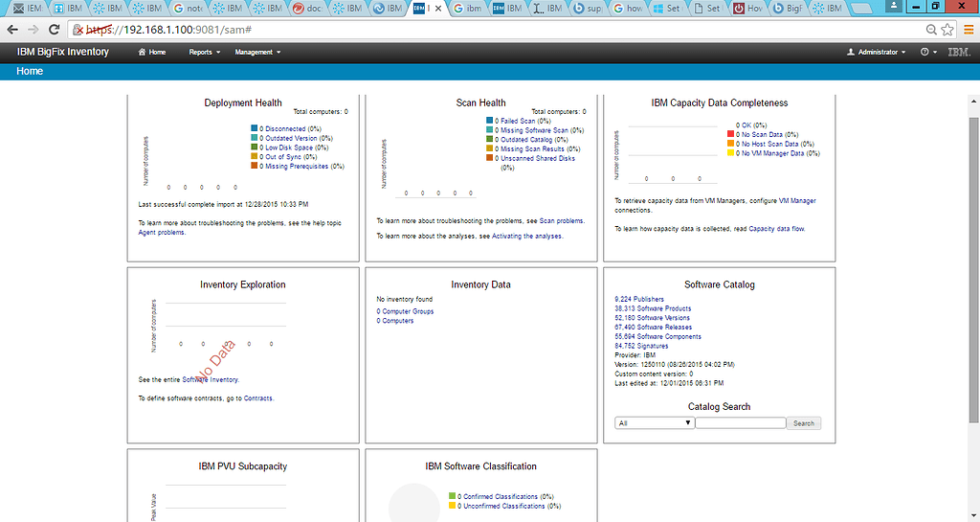Open the Chrome hamburger menu

tap(969, 30)
